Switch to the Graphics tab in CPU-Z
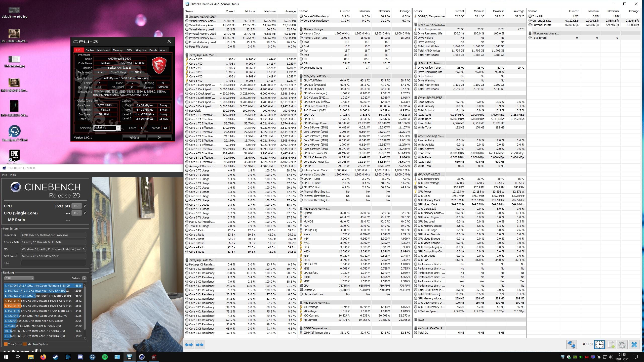The height and width of the screenshot is (362, 644). (141, 50)
